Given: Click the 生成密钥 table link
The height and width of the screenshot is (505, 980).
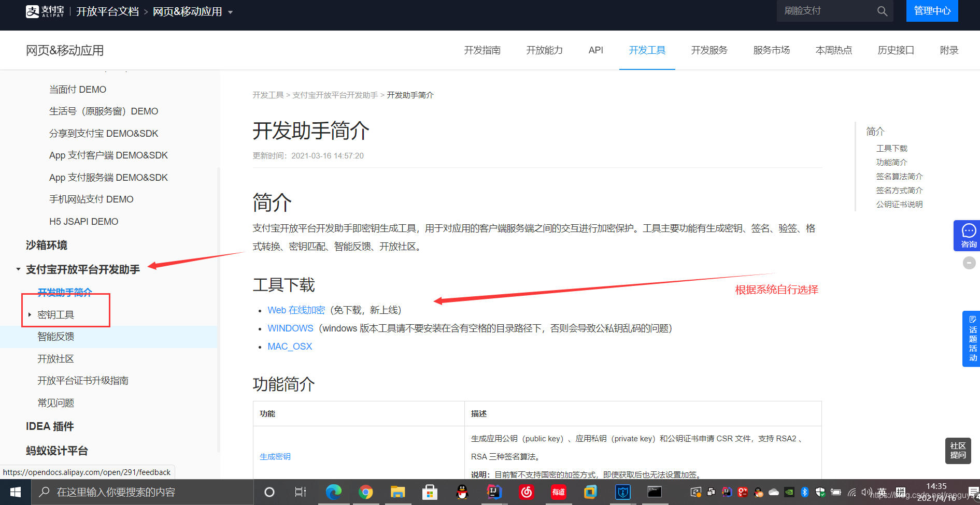Looking at the screenshot, I should coord(275,457).
